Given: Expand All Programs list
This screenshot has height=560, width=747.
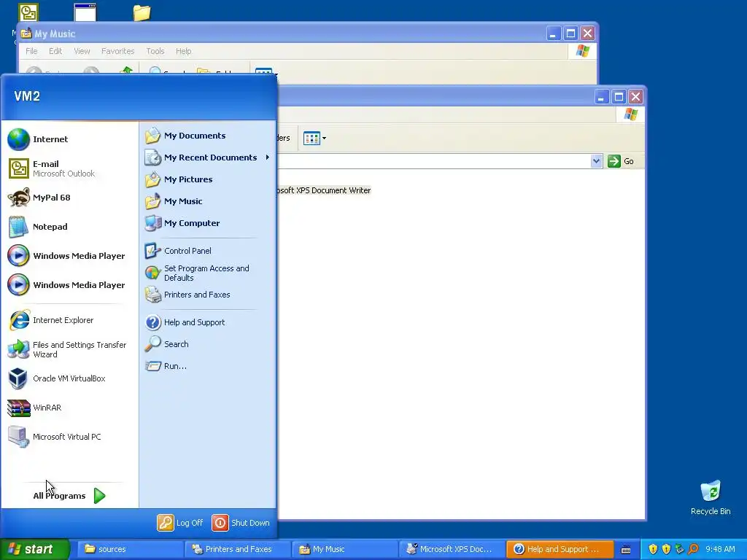Looking at the screenshot, I should 69,496.
